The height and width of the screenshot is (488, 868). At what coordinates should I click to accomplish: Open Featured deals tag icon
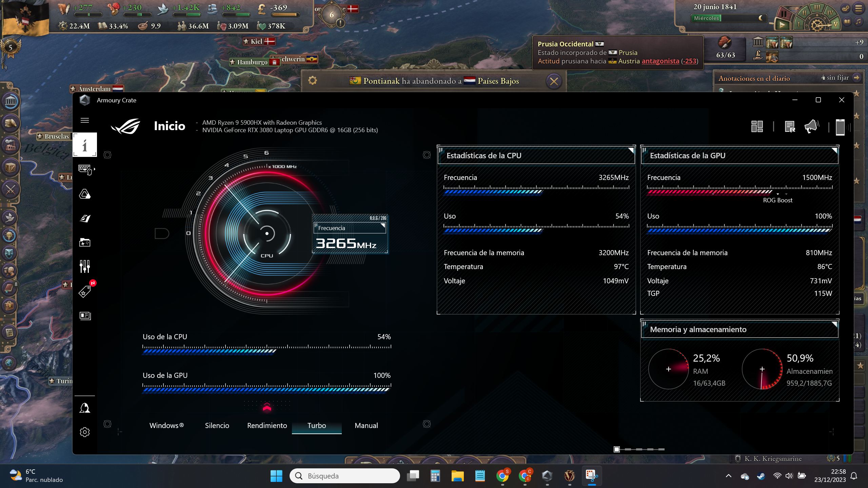point(85,291)
